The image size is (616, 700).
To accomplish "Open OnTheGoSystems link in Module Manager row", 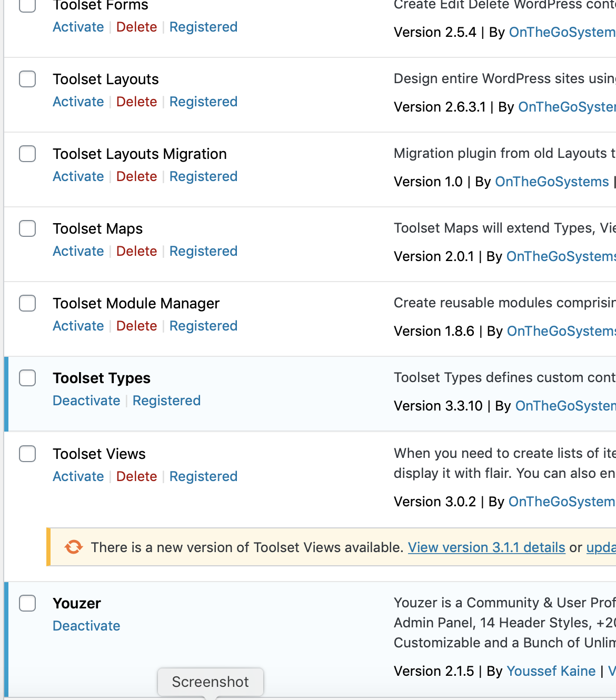I will point(561,331).
